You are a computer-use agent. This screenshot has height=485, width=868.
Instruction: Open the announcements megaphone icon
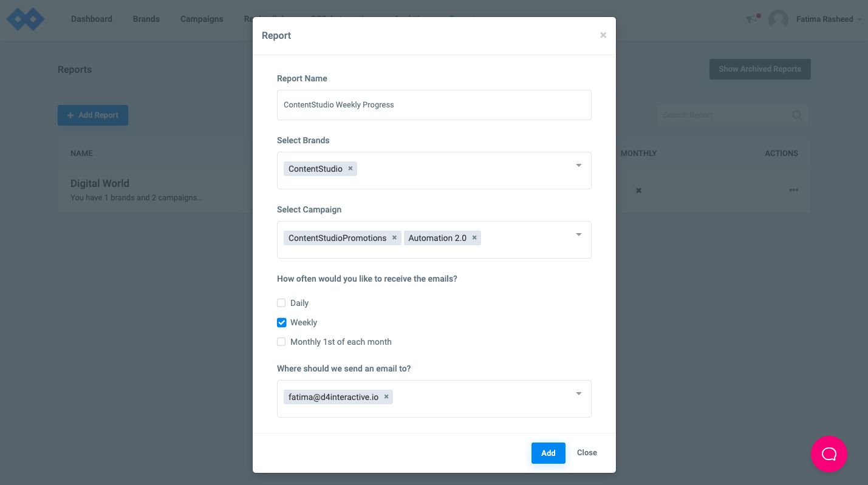[753, 19]
